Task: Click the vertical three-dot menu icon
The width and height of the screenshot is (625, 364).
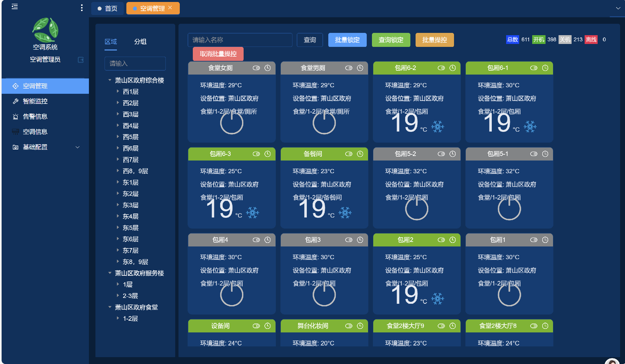Action: pos(81,7)
